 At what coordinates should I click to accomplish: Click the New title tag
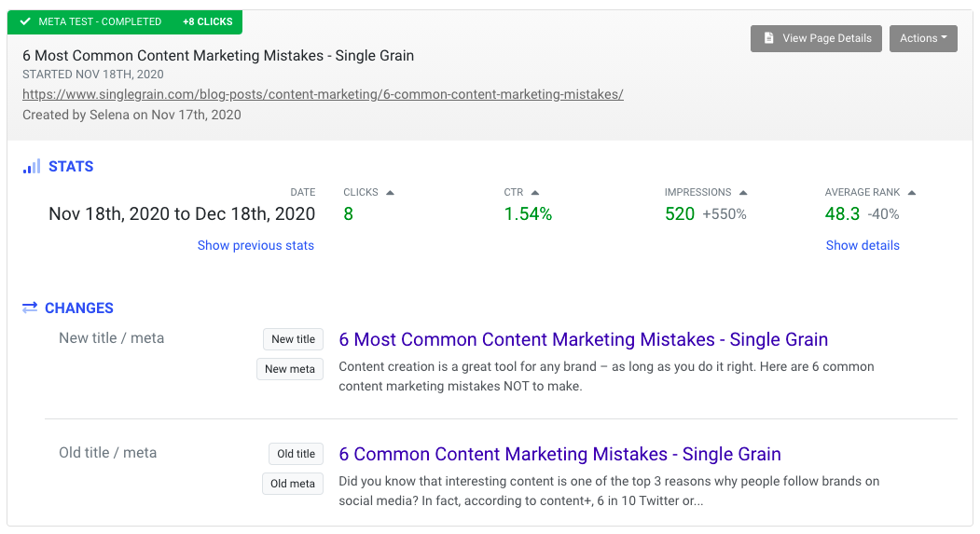tap(293, 339)
